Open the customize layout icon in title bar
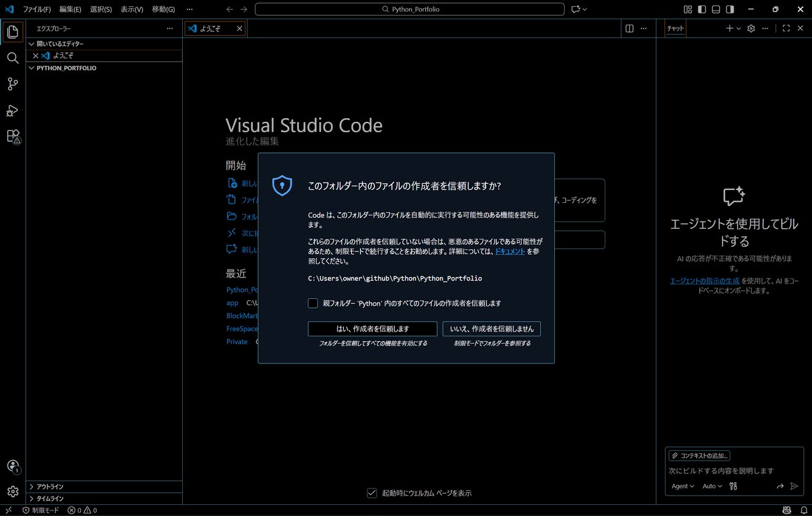This screenshot has height=516, width=812. [688, 9]
